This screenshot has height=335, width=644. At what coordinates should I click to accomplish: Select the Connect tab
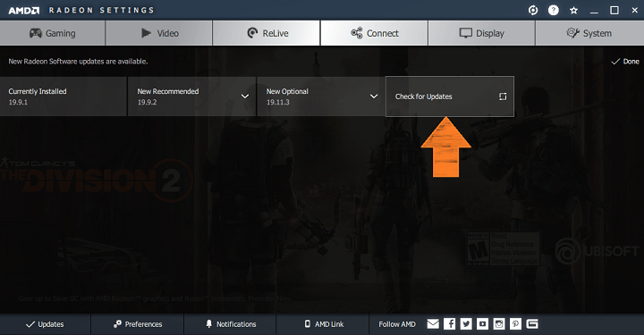tap(374, 33)
